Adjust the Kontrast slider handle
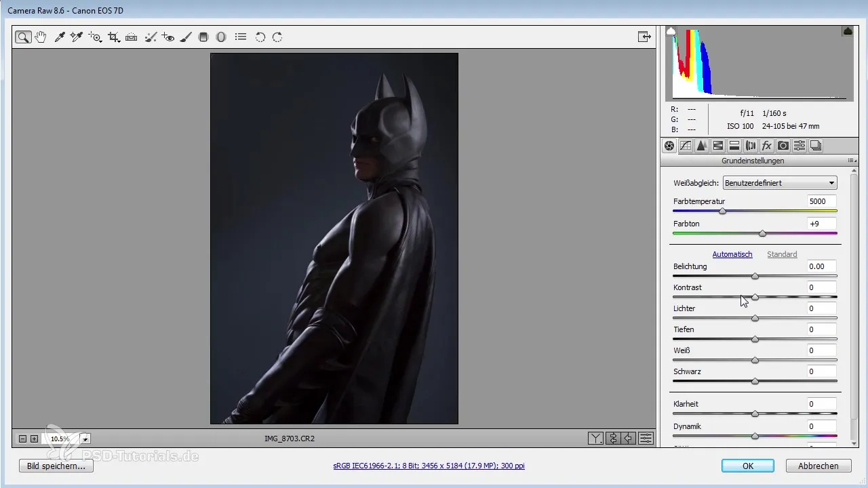 point(755,297)
